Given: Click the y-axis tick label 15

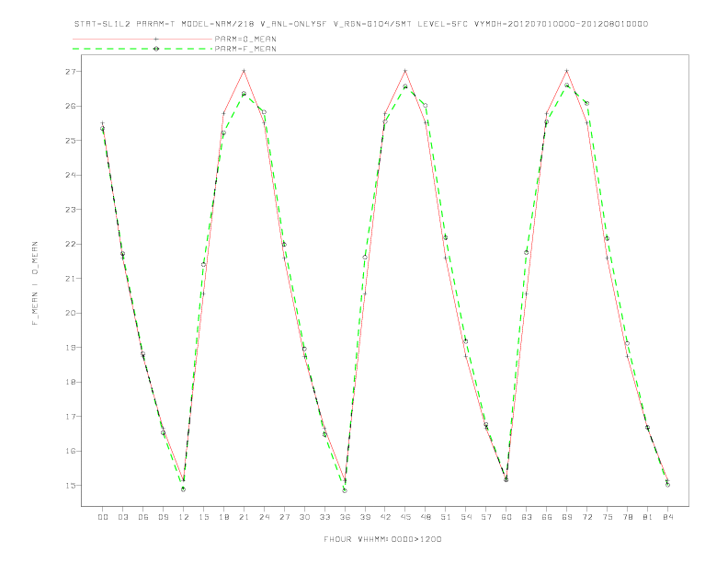Looking at the screenshot, I should [70, 486].
